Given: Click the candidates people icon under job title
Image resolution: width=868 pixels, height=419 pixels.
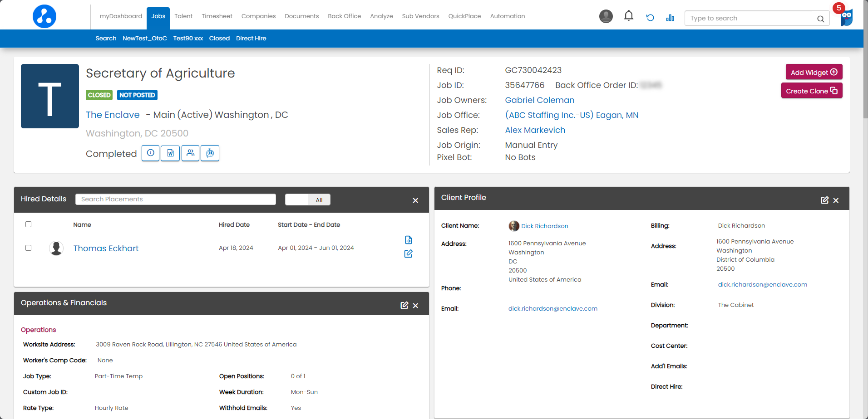Looking at the screenshot, I should coord(190,153).
